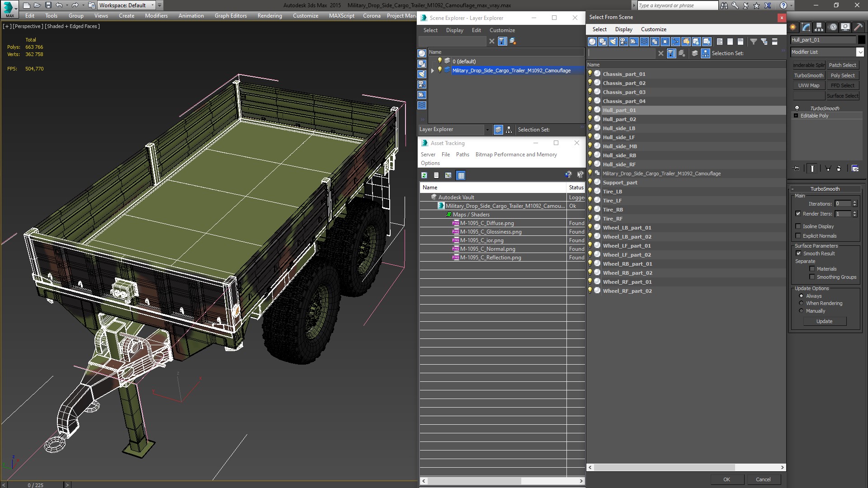
Task: Click Select All icon in Select From Scene
Action: click(x=720, y=42)
